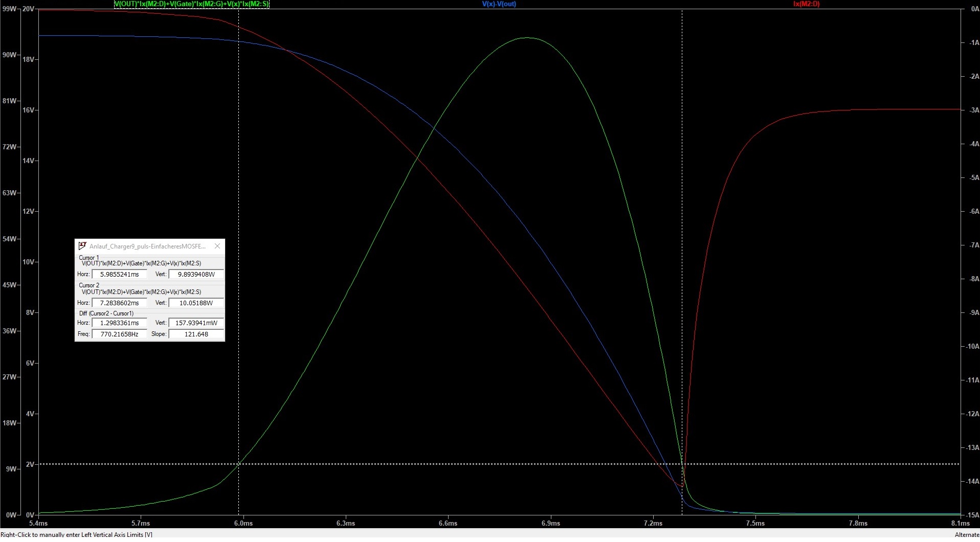The width and height of the screenshot is (980, 542).
Task: Click the Alternate label in status bar
Action: pos(967,534)
